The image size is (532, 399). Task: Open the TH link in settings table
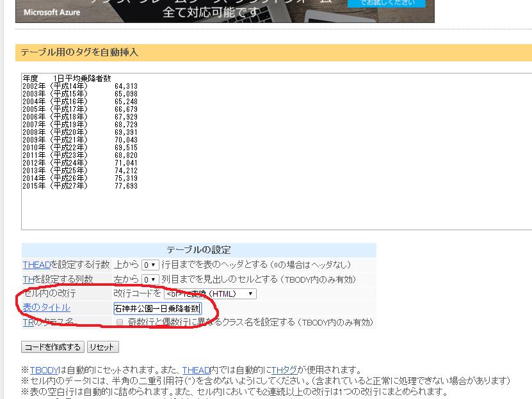click(28, 279)
